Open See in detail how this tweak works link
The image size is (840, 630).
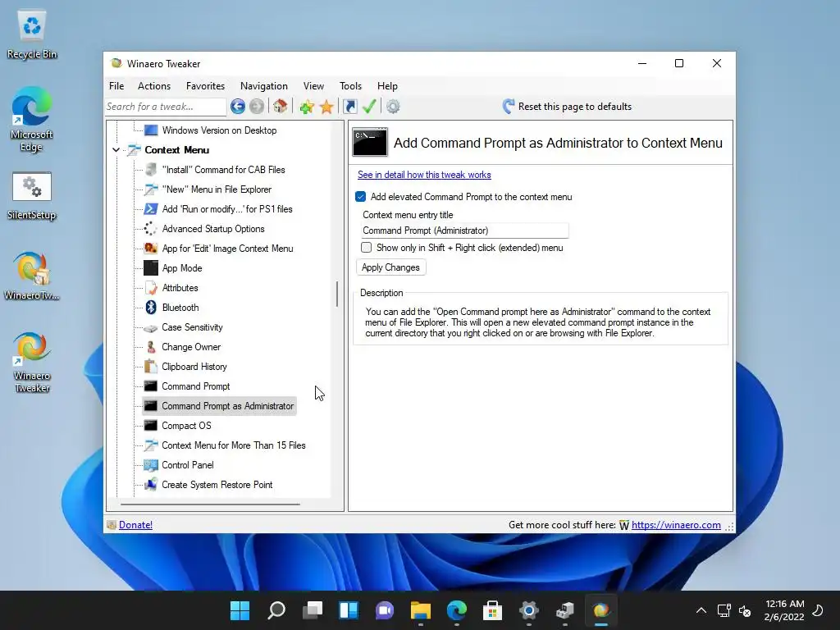[424, 175]
